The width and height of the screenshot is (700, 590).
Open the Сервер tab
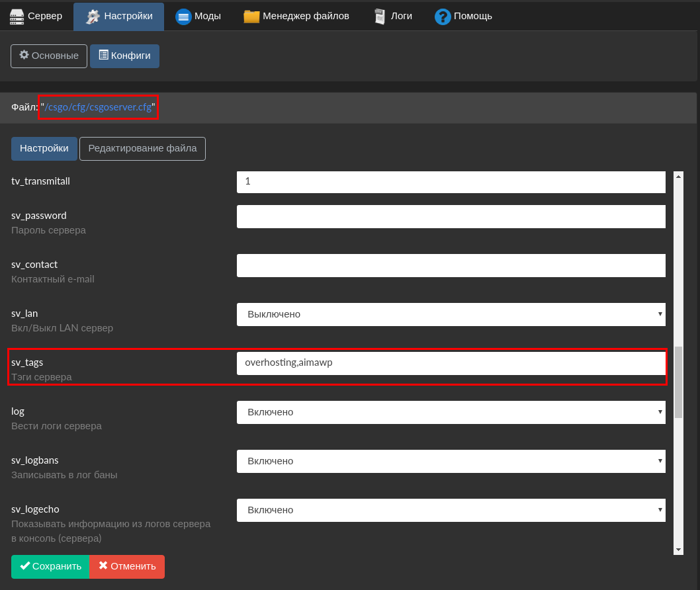pos(36,17)
